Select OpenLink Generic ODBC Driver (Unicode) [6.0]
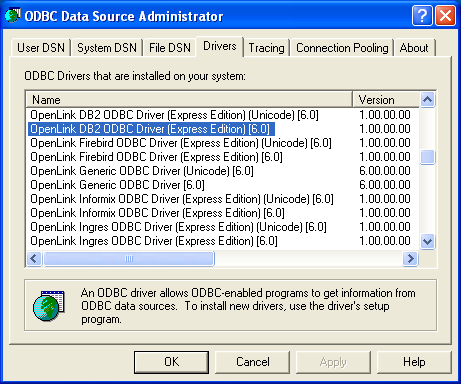 (142, 171)
